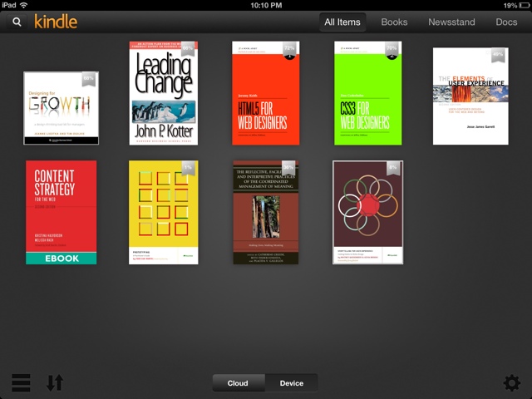Image resolution: width=532 pixels, height=399 pixels.
Task: Tap the EBOOK banner on Content Strategy
Action: [x=61, y=259]
